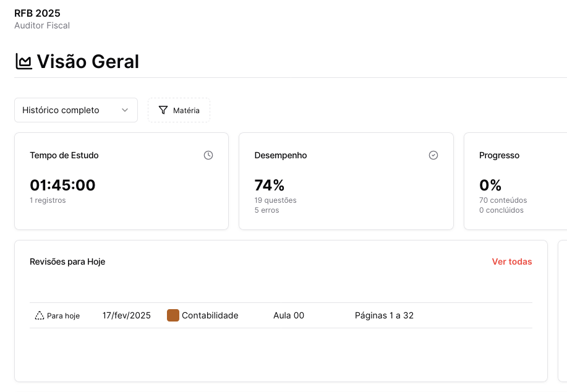Click the dashed triangle Para hoje icon

40,316
